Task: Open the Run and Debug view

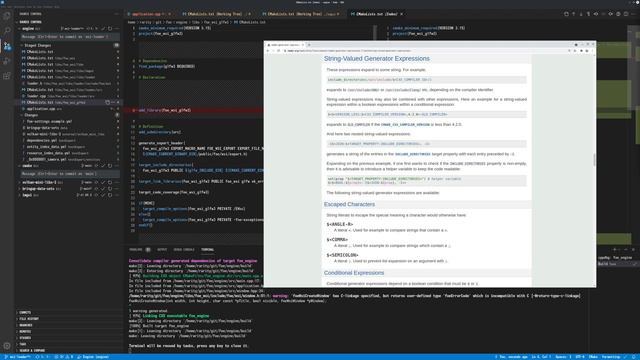Action: tap(7, 61)
